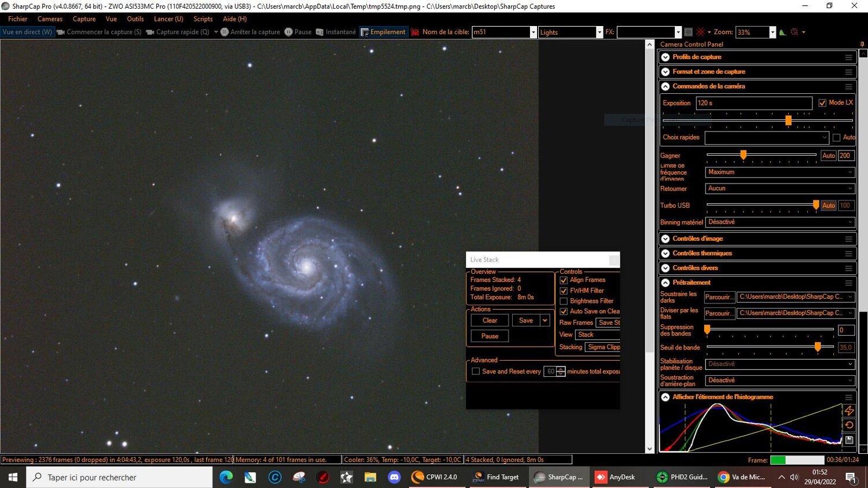Enable the Brightness Filter checkbox
Viewport: 868px width, 488px height.
[x=563, y=300]
